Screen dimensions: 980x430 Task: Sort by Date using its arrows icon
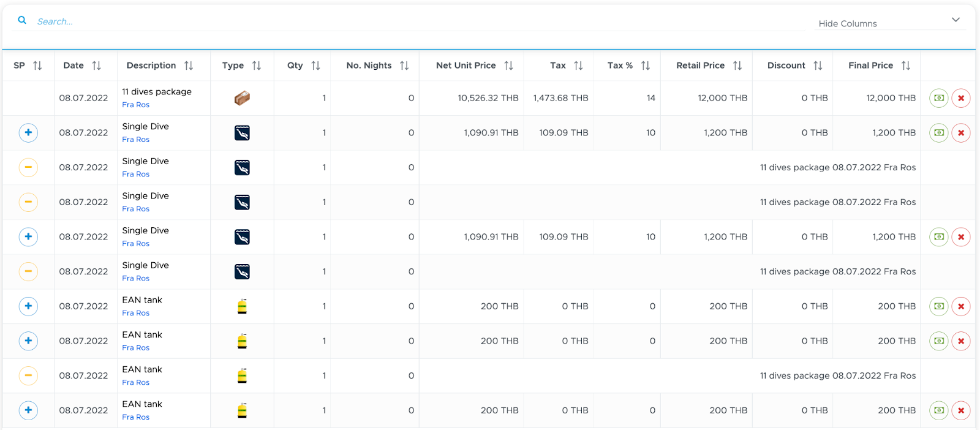pyautogui.click(x=97, y=66)
